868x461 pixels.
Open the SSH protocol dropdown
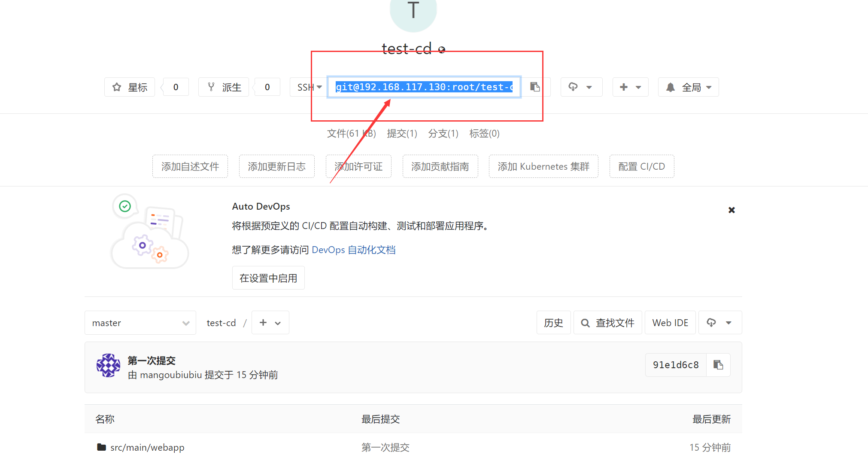point(309,87)
